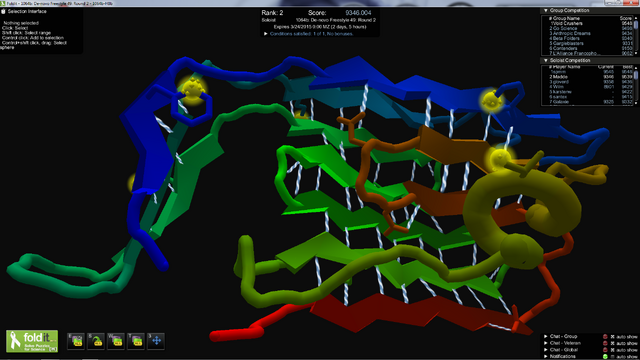Select player Madde in Soloist list
The image size is (640, 360).
590,77
